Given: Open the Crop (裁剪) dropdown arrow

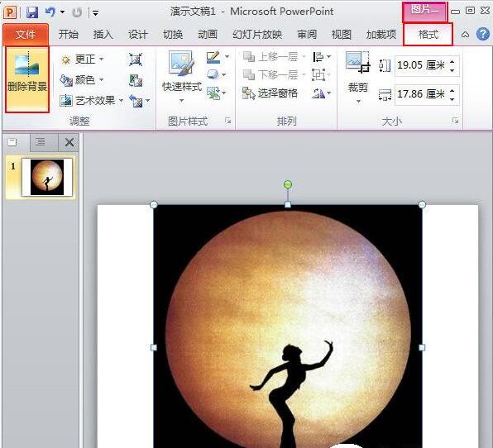Looking at the screenshot, I should pos(358,101).
